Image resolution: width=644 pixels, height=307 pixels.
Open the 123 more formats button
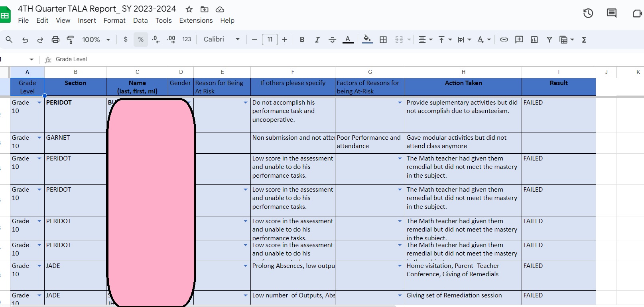187,40
